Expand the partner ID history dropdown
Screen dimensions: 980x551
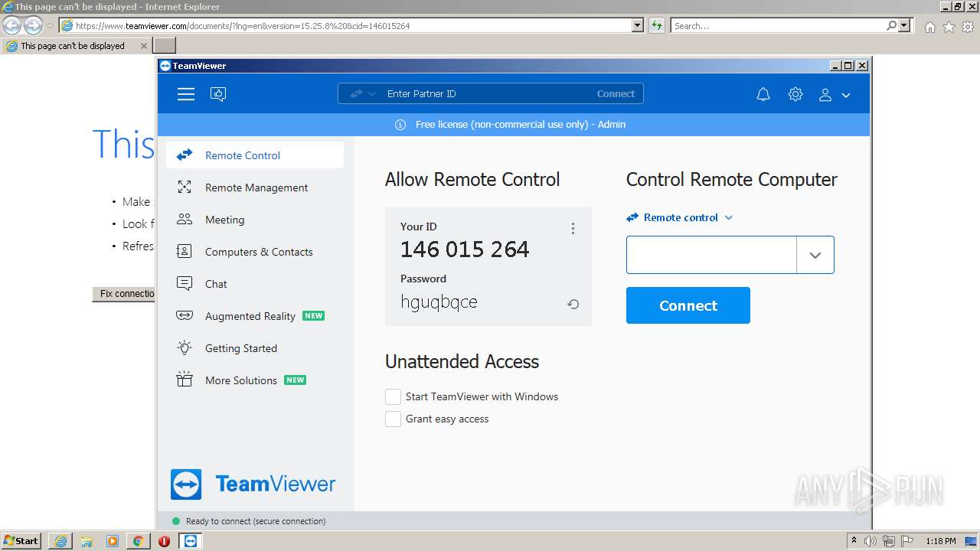tap(815, 255)
